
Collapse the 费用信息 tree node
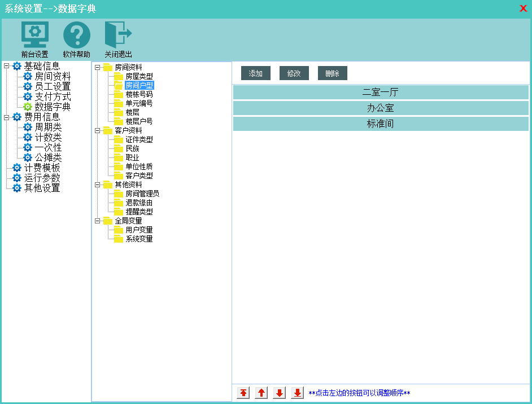point(7,117)
